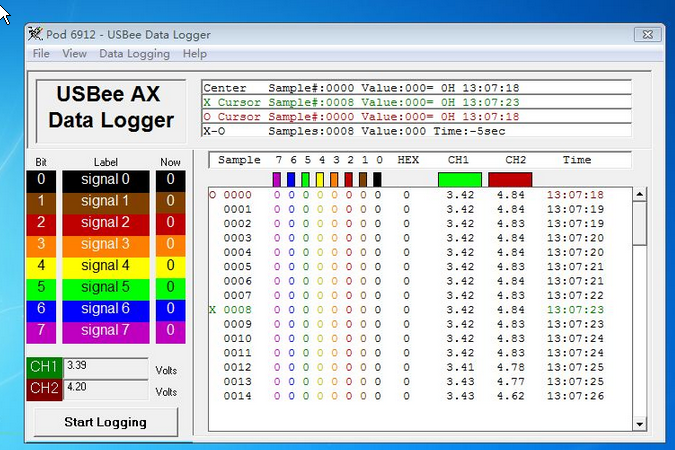Image resolution: width=675 pixels, height=450 pixels.
Task: Select the 'signal 0' label
Action: (x=105, y=181)
